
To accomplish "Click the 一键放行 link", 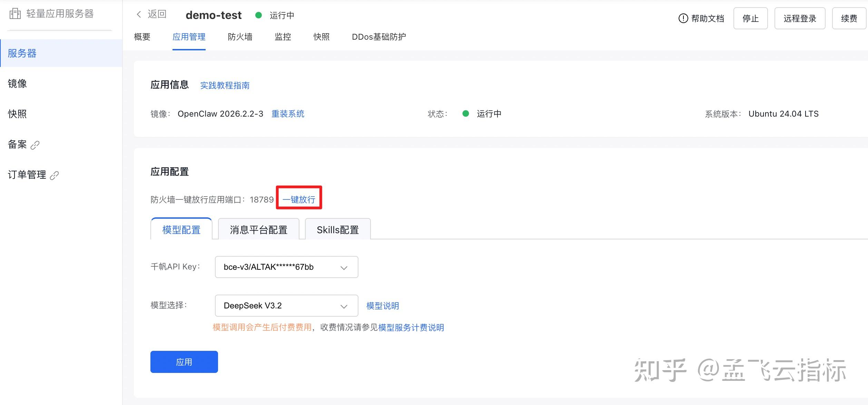I will pyautogui.click(x=299, y=199).
